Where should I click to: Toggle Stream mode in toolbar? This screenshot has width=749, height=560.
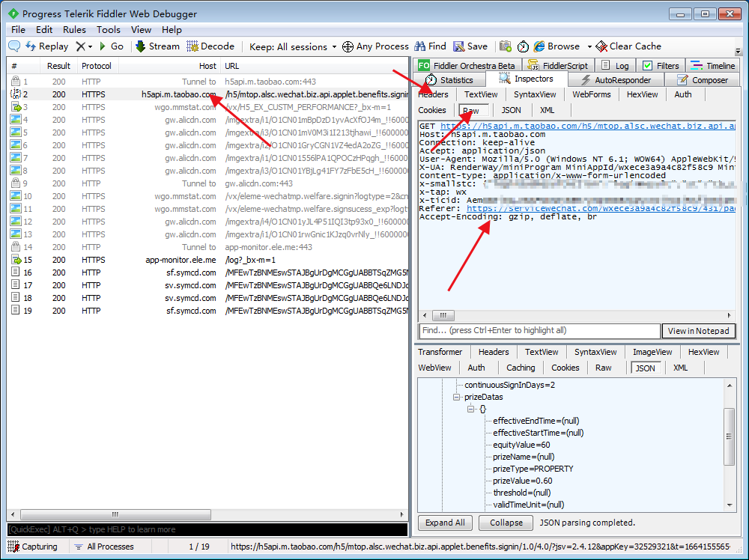tap(157, 46)
